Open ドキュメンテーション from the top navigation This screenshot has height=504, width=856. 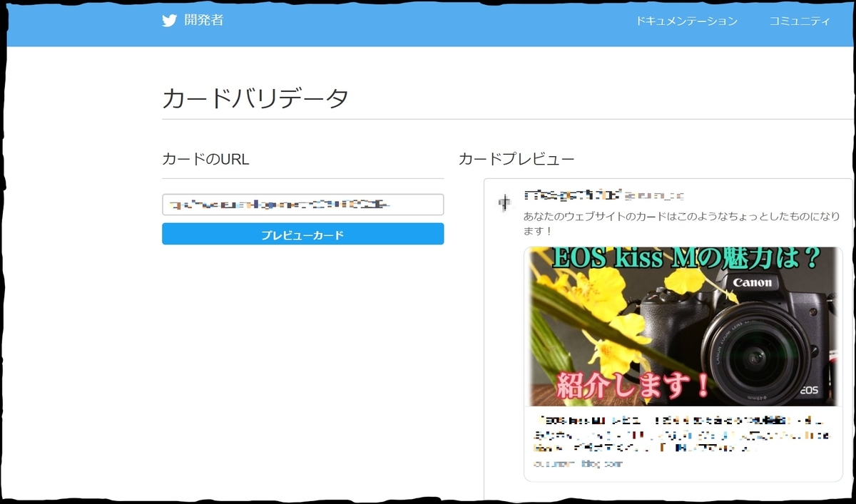pos(688,21)
